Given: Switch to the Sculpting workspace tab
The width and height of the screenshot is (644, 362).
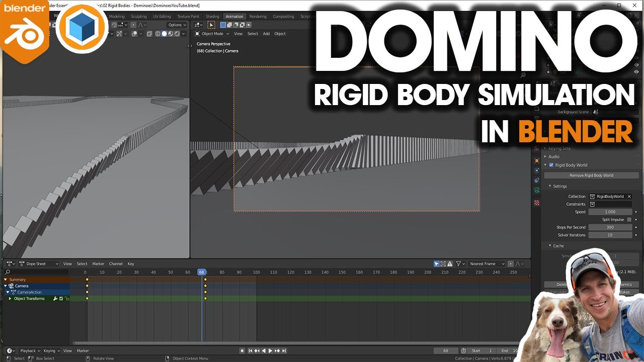Looking at the screenshot, I should [x=139, y=16].
